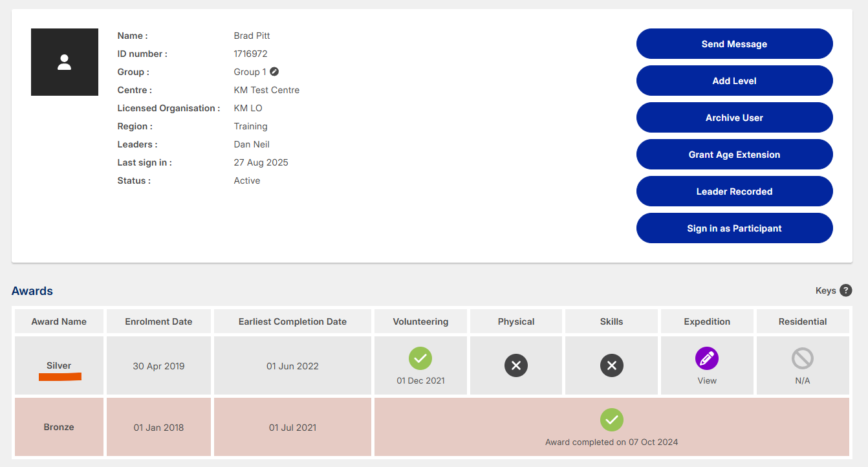Click the Add Level button
This screenshot has height=467, width=868.
pos(734,81)
